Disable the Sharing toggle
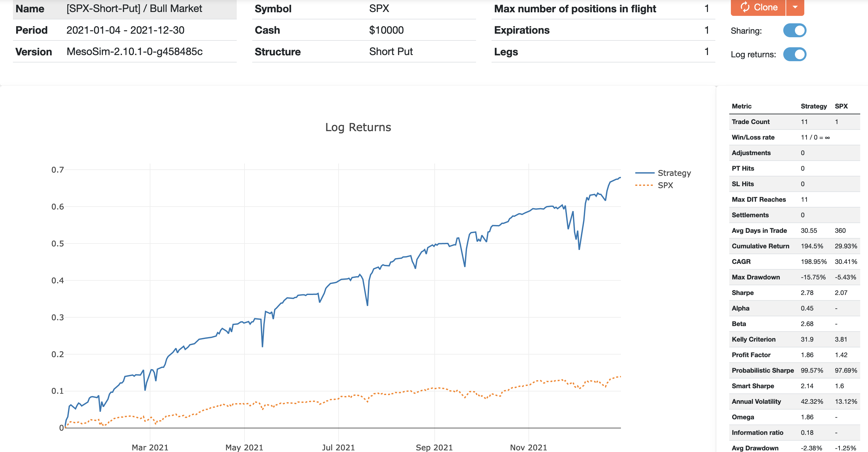Viewport: 868px width, 452px height. point(796,30)
